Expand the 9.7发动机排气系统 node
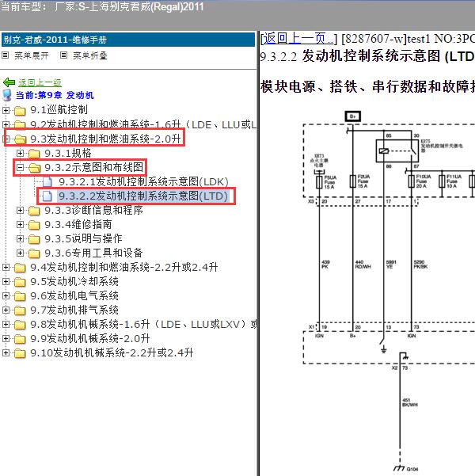This screenshot has height=476, width=475. coord(6,310)
